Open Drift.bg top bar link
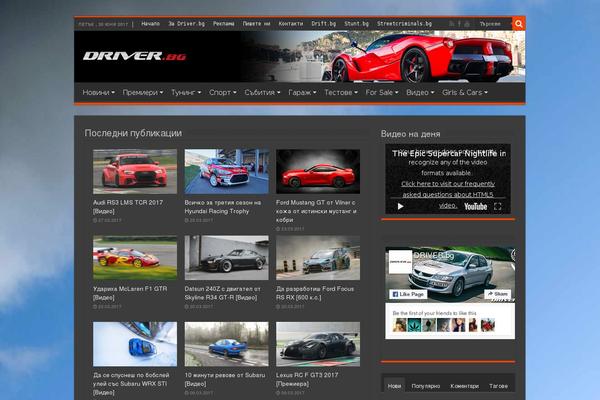The height and width of the screenshot is (400, 600). [x=324, y=24]
